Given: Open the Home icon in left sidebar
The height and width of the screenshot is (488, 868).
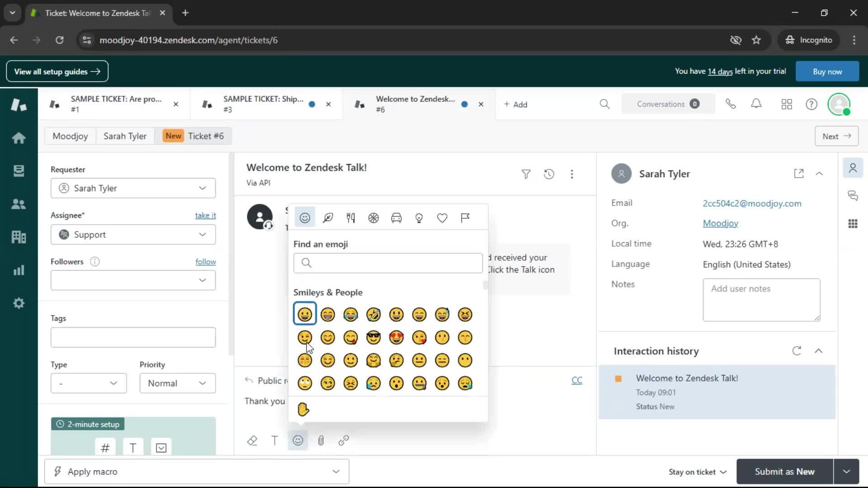Looking at the screenshot, I should pos(19,138).
